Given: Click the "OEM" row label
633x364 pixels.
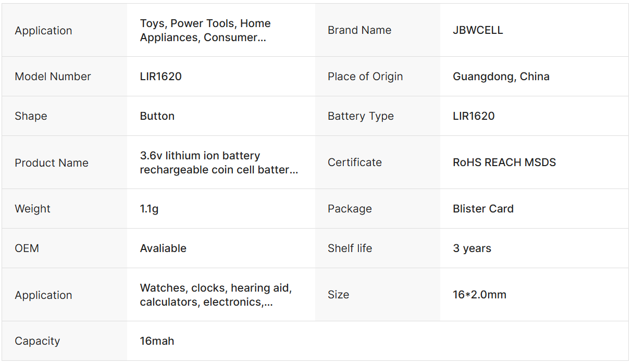Looking at the screenshot, I should (27, 248).
